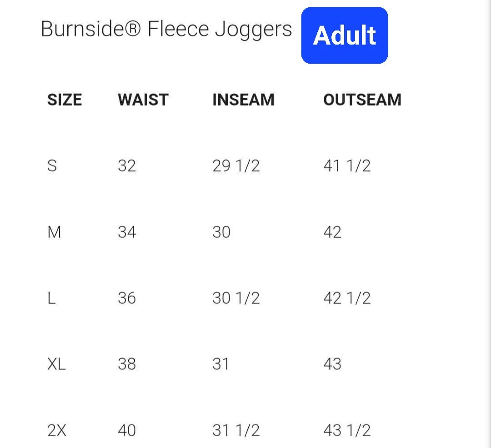Select the size 2X row label
Viewport: 491px width, 448px height.
(57, 430)
